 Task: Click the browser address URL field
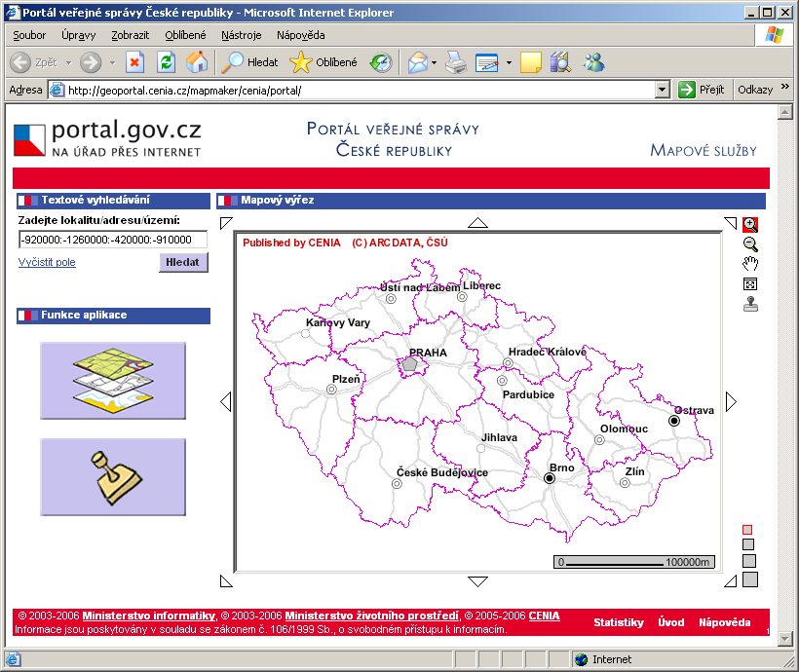click(x=352, y=91)
